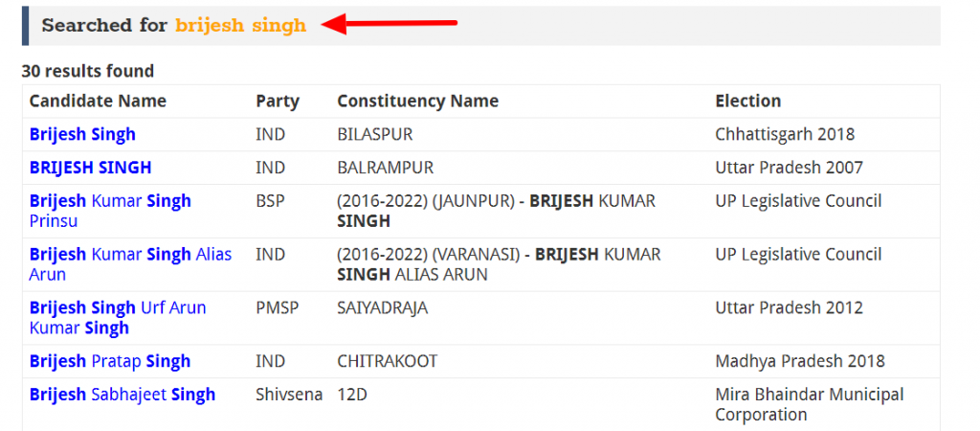Open Brijesh Singh Bilaspur candidate link
This screenshot has height=431, width=980.
(x=82, y=134)
